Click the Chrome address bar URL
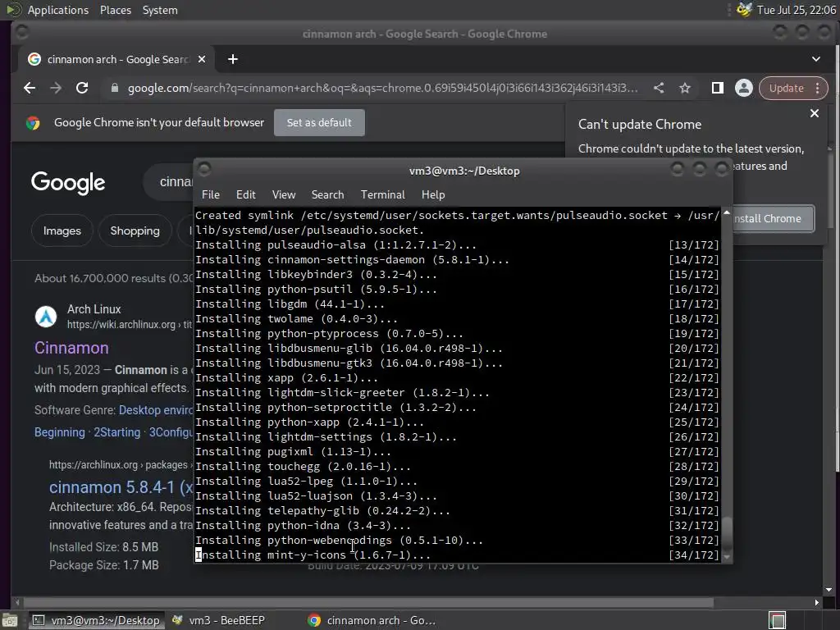The width and height of the screenshot is (840, 630). pos(382,88)
